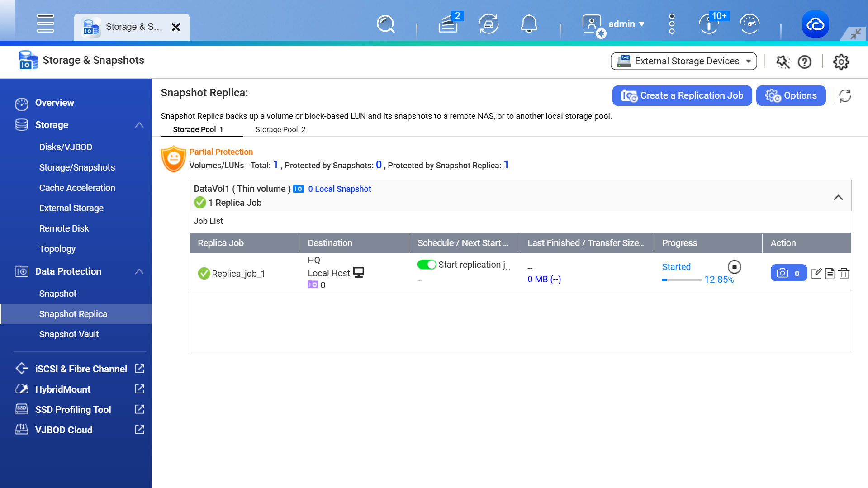Collapse the Data Protection section chevron

(139, 271)
